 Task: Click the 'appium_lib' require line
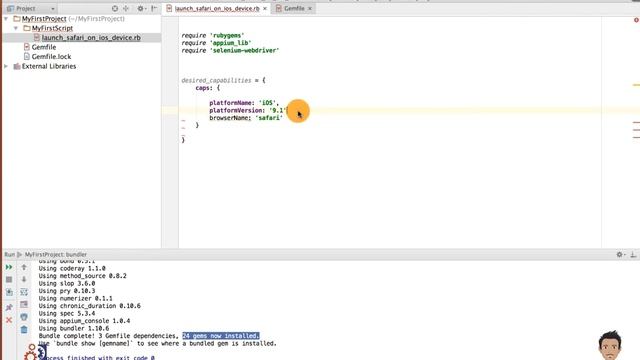coord(216,43)
